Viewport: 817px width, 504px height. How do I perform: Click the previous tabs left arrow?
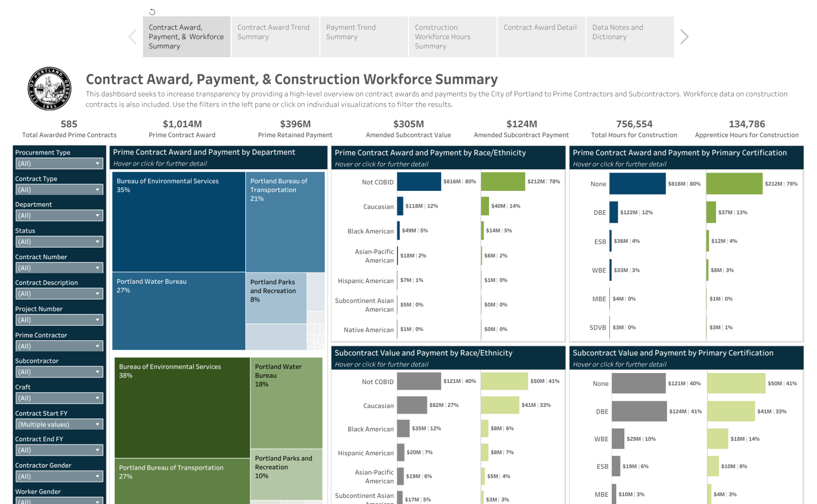point(133,37)
